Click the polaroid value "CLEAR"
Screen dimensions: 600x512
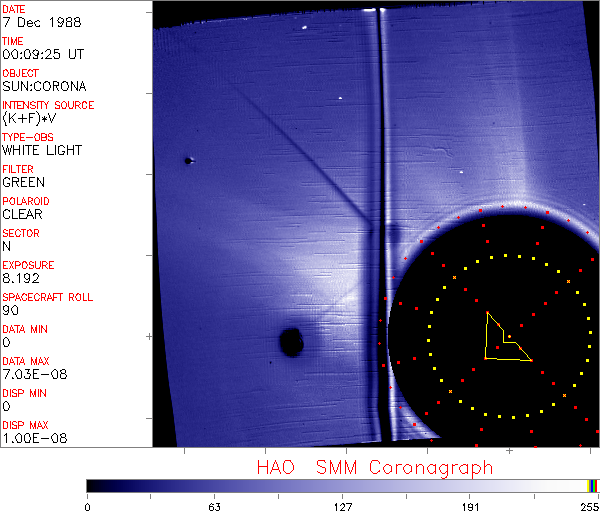pyautogui.click(x=22, y=214)
